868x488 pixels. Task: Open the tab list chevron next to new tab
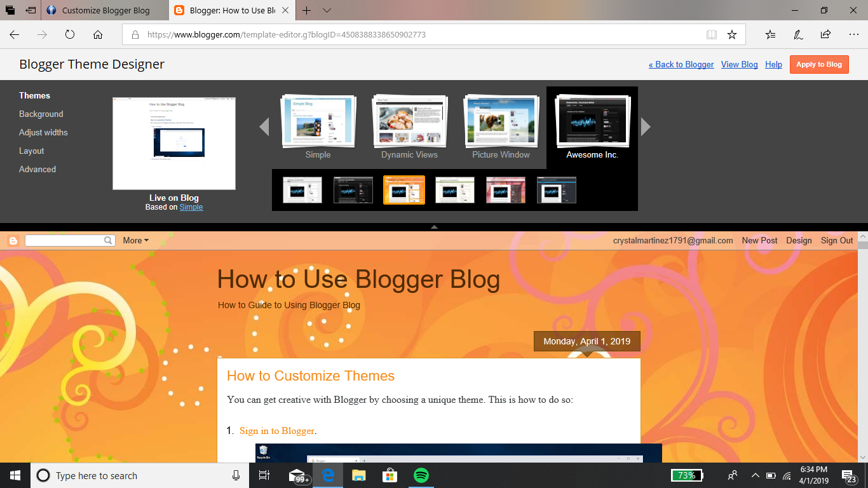[x=327, y=10]
